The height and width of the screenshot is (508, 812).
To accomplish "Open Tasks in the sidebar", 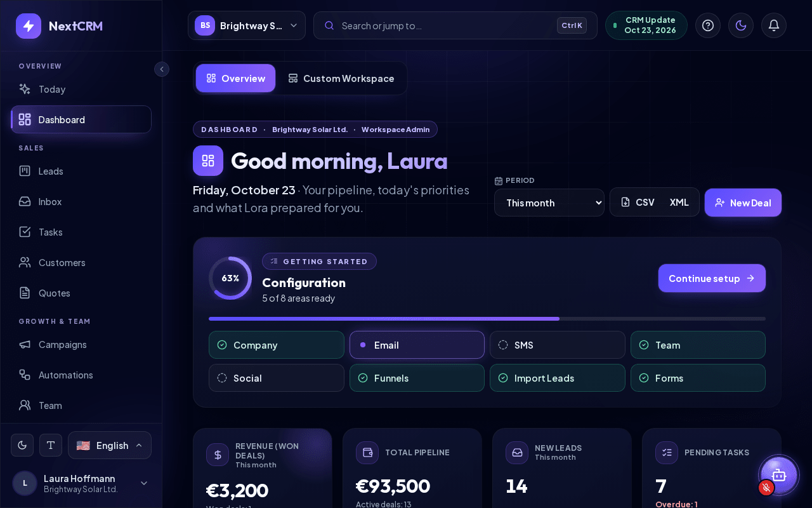I will [x=81, y=232].
